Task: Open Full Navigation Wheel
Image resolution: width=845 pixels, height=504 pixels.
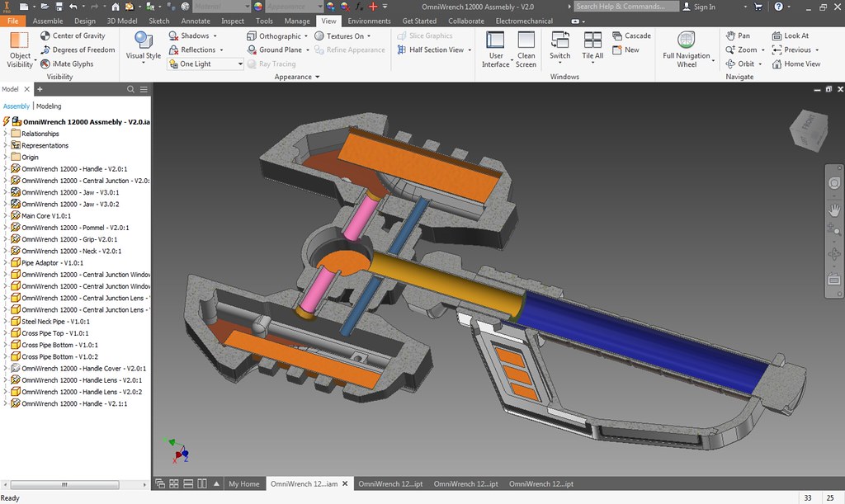Action: coord(686,49)
